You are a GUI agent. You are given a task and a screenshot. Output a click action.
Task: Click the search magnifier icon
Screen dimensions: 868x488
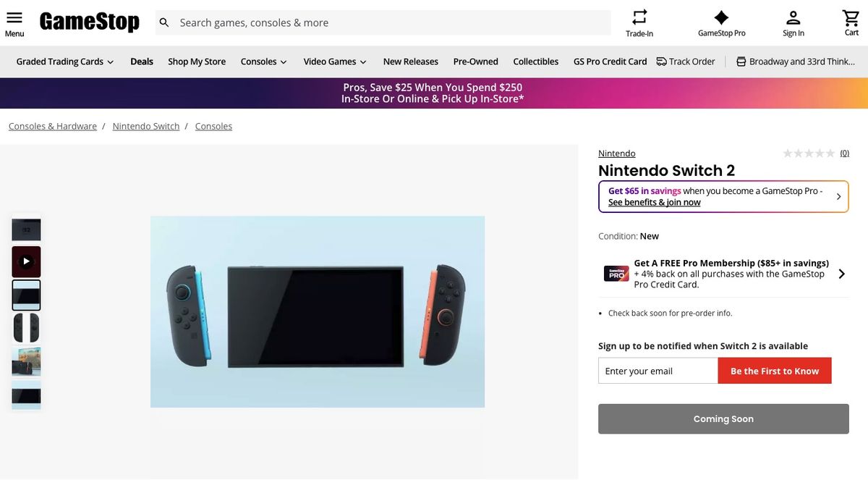(164, 22)
